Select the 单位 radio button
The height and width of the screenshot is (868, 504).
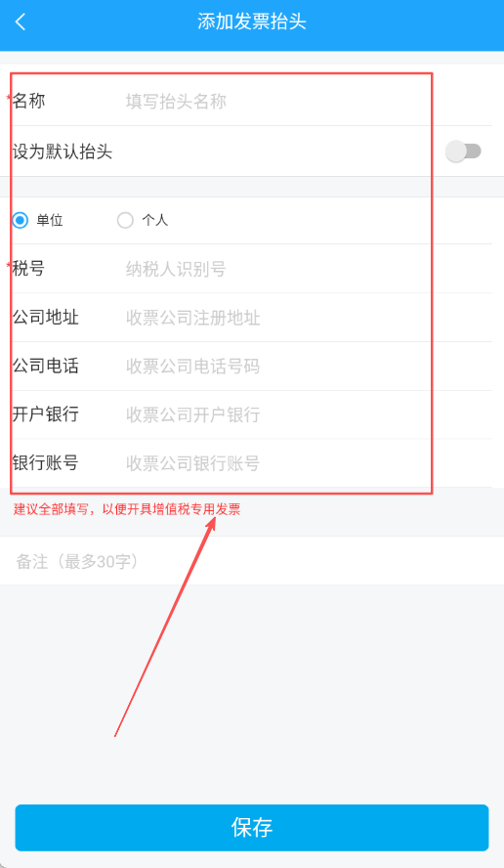coord(21,220)
